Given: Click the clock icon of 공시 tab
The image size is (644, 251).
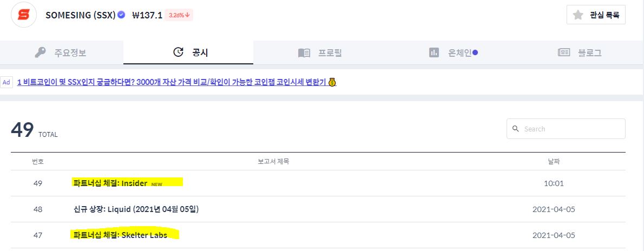Looking at the screenshot, I should 178,52.
